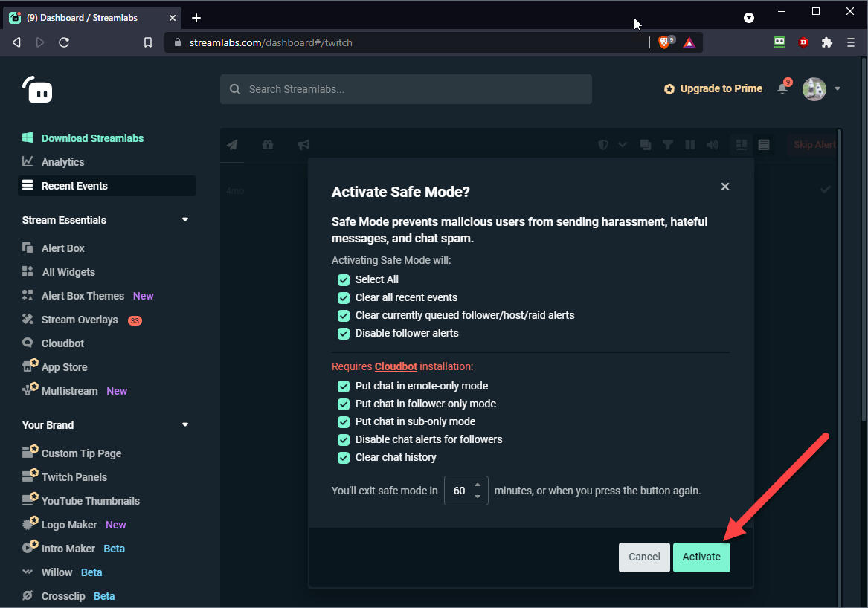Collapse the Your Brand section

185,425
